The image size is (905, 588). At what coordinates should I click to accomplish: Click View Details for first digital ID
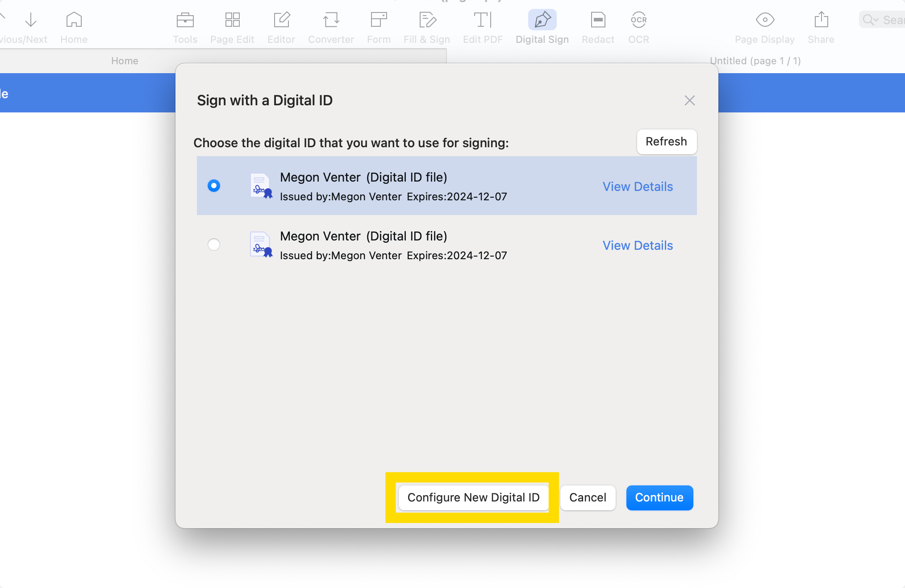[638, 186]
